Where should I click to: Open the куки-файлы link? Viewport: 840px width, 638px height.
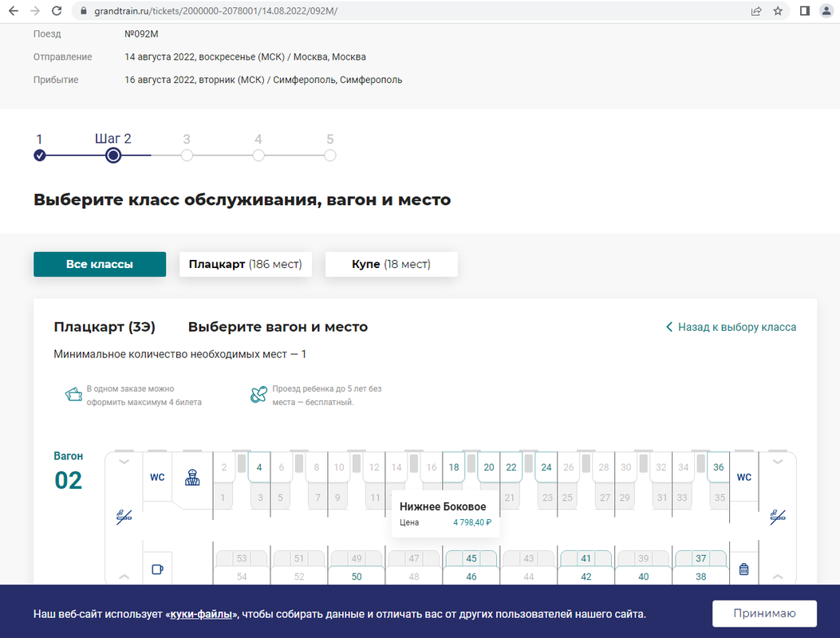click(202, 614)
